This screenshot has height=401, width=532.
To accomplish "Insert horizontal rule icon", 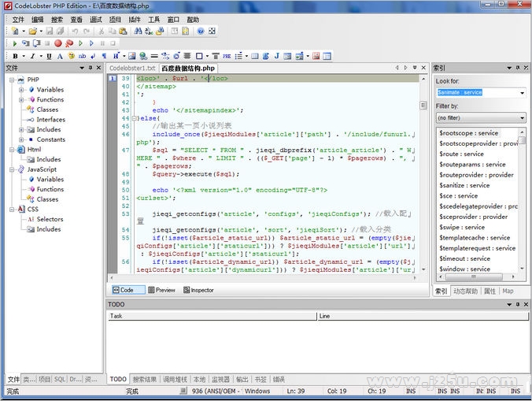I will pos(154,56).
